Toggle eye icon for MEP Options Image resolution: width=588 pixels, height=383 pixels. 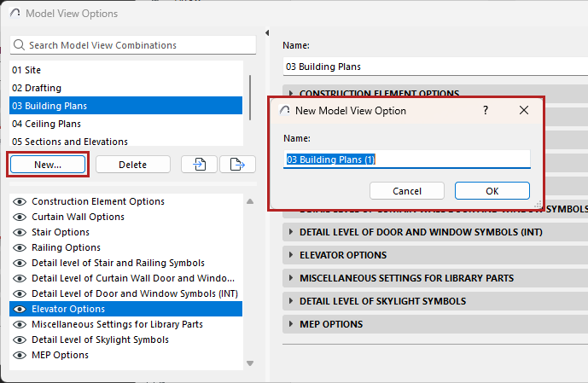coord(20,355)
